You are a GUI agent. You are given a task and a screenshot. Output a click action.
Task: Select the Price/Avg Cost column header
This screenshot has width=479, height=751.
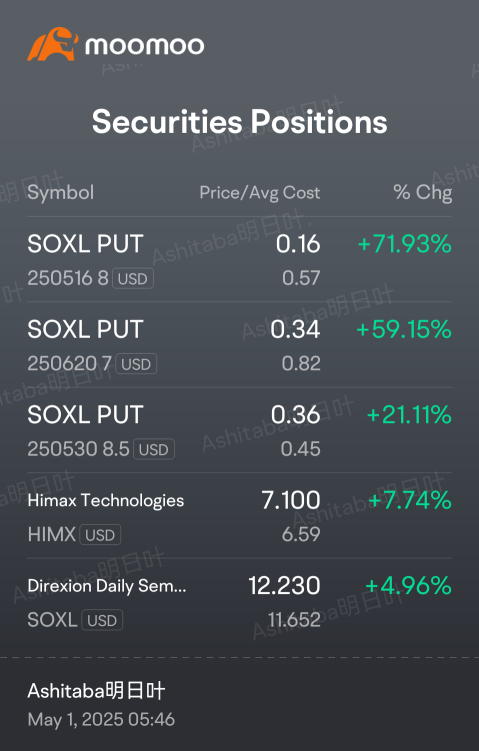click(x=260, y=193)
